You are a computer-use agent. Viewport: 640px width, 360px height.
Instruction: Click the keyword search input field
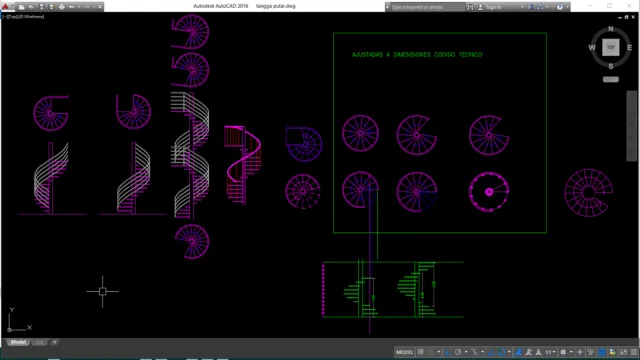(427, 7)
